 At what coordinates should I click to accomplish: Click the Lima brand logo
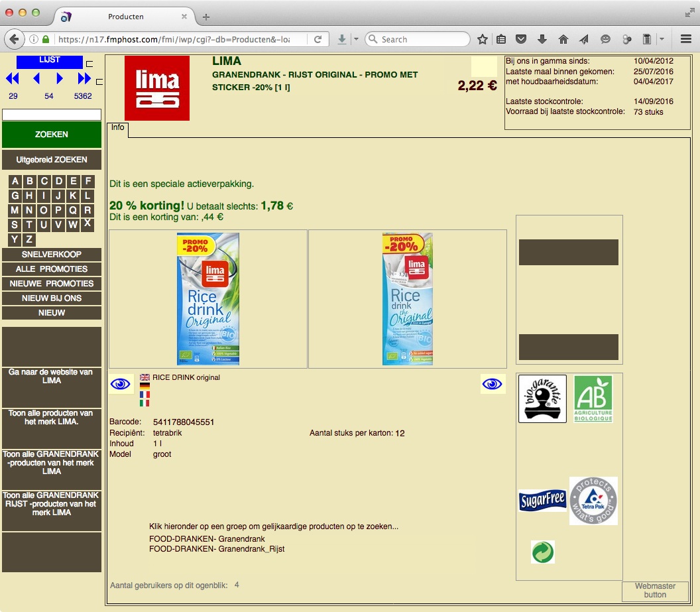tap(157, 88)
